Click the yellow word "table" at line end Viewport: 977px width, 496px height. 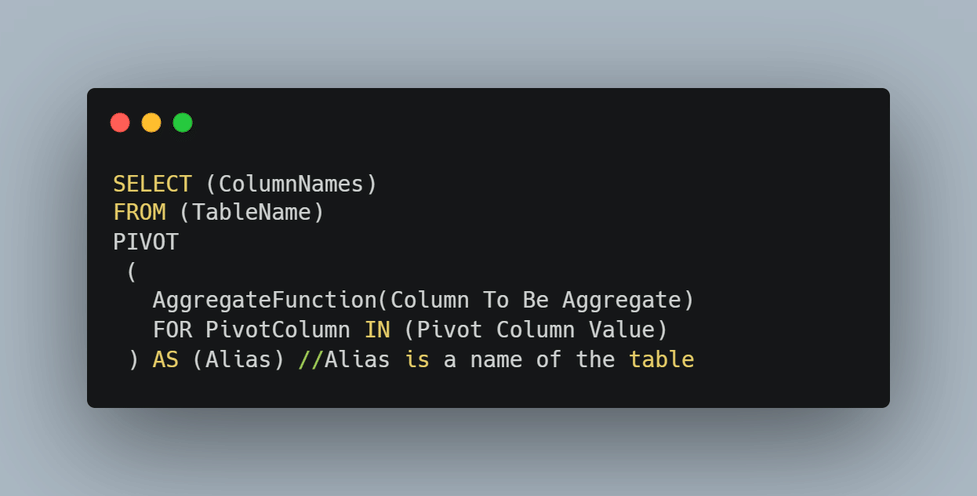point(661,359)
